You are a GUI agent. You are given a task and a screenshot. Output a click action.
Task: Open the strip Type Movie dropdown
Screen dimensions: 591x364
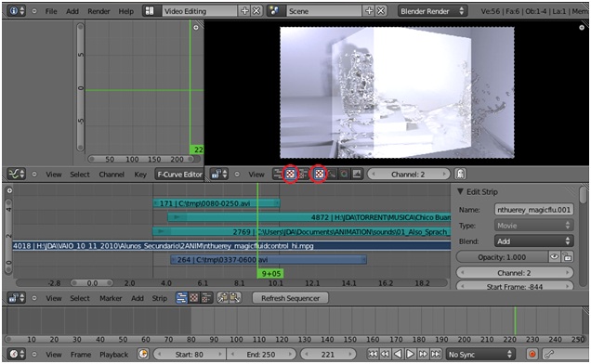coord(533,226)
